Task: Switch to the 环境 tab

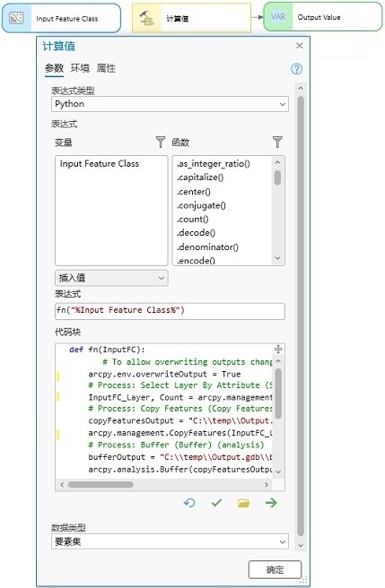Action: tap(80, 68)
